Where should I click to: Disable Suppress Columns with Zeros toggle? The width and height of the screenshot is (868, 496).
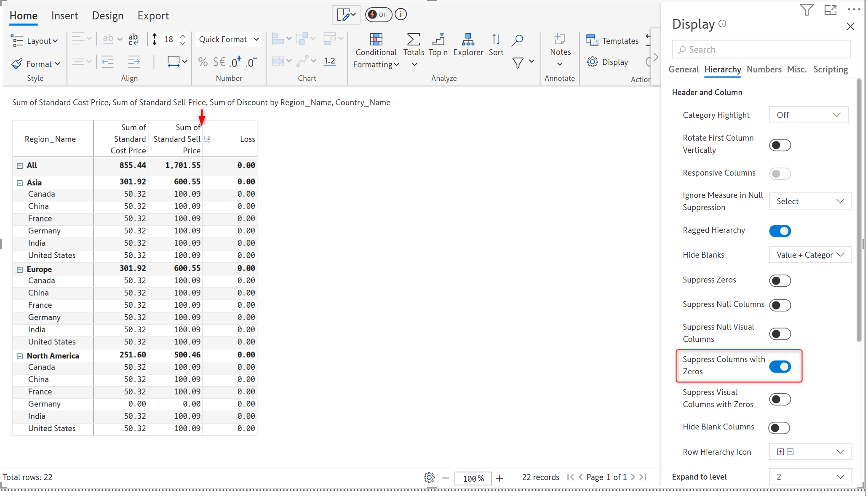click(780, 367)
